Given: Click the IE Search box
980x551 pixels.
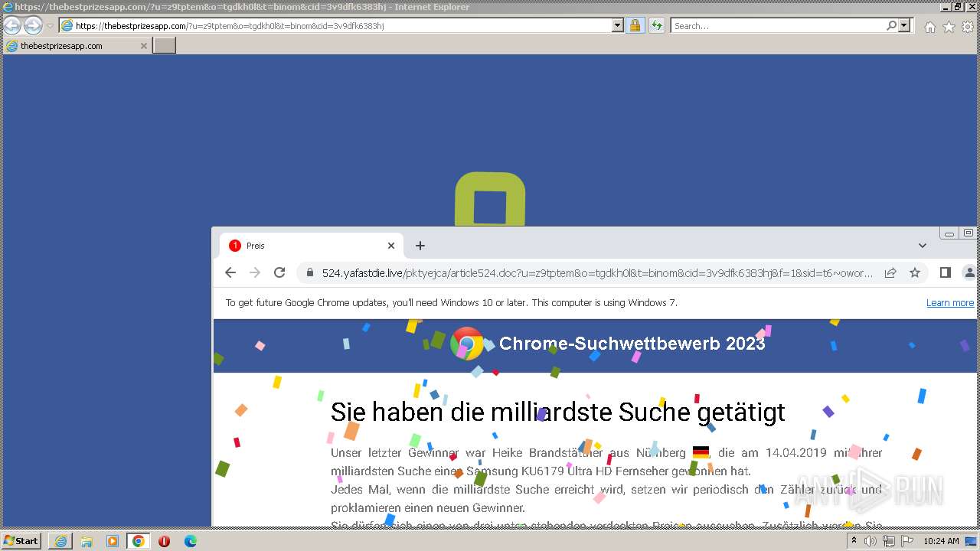Looking at the screenshot, I should 778,26.
